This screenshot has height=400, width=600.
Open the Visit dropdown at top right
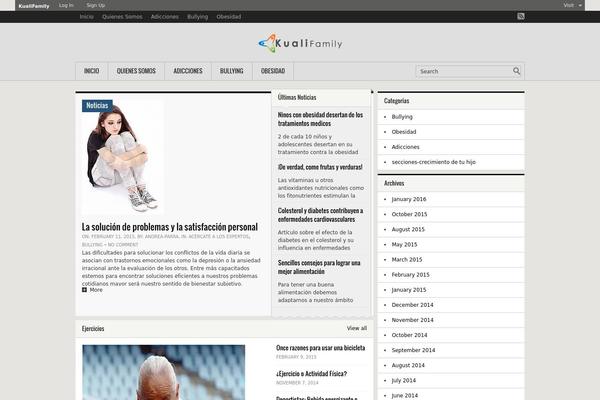coord(572,5)
